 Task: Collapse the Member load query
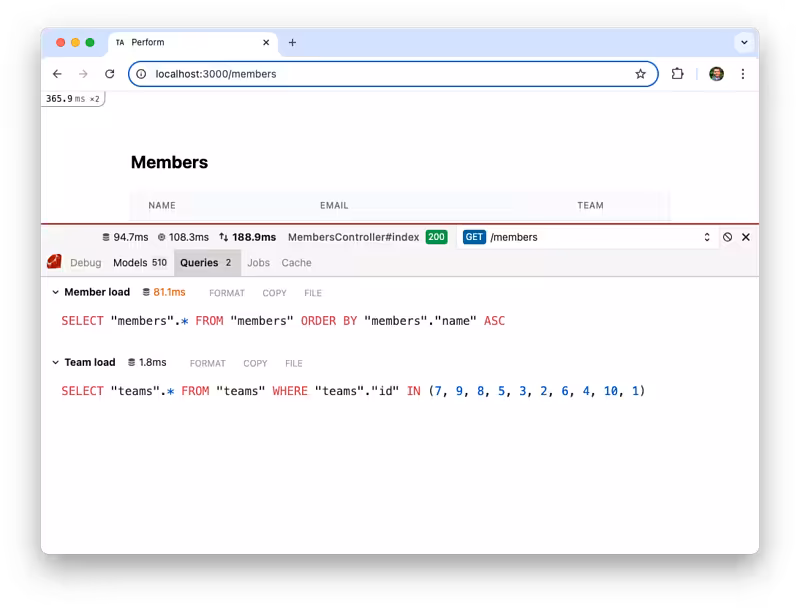coord(55,292)
